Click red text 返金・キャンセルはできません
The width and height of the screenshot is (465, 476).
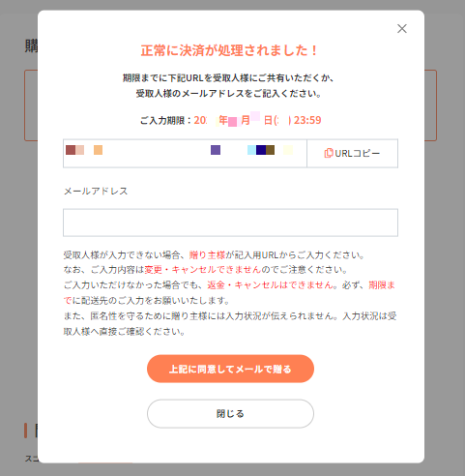pos(271,285)
